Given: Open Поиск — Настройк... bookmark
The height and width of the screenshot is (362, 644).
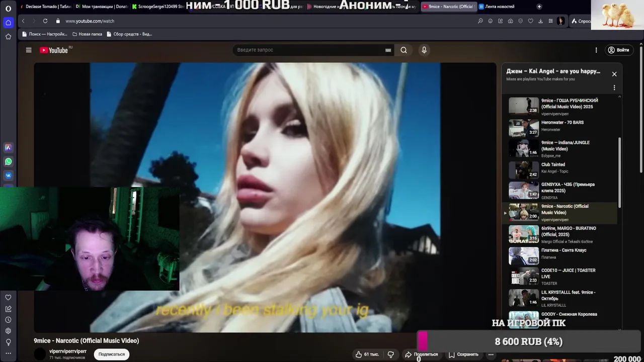Looking at the screenshot, I should [x=44, y=34].
